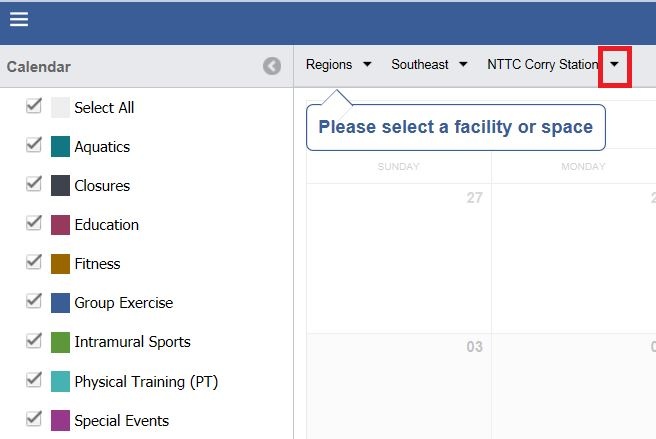Click the arrow after NTTC Corry Station
656x439 pixels.
(614, 64)
